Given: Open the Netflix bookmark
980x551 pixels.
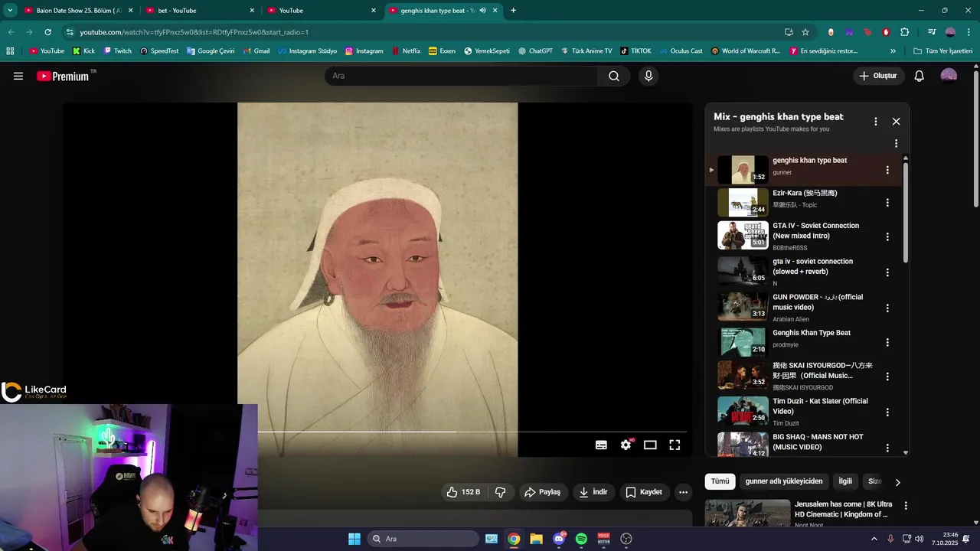Looking at the screenshot, I should tap(406, 51).
